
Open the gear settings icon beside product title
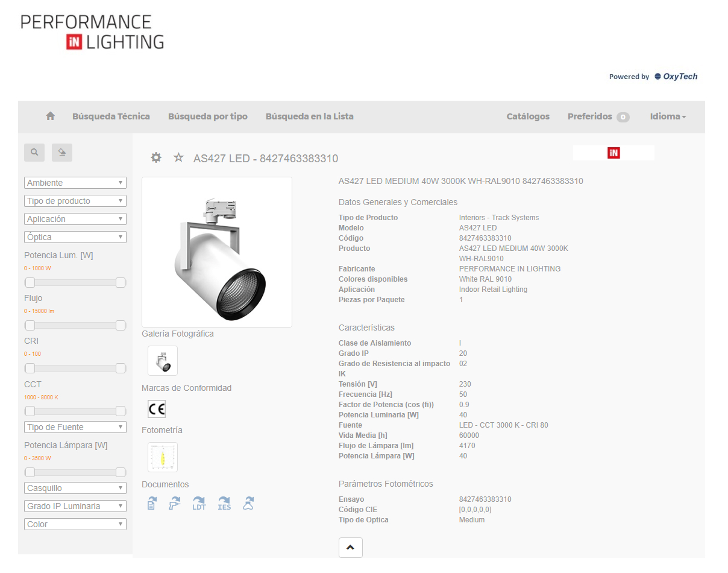point(156,158)
